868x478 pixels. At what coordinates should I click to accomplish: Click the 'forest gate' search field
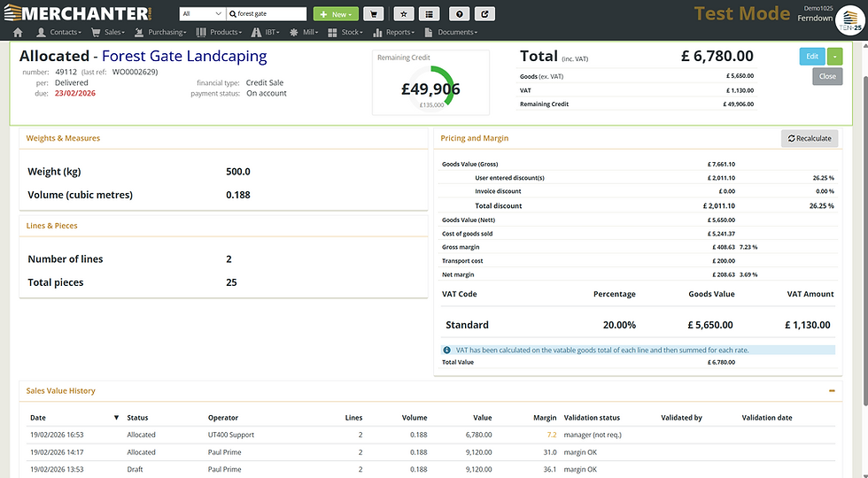[x=267, y=14]
